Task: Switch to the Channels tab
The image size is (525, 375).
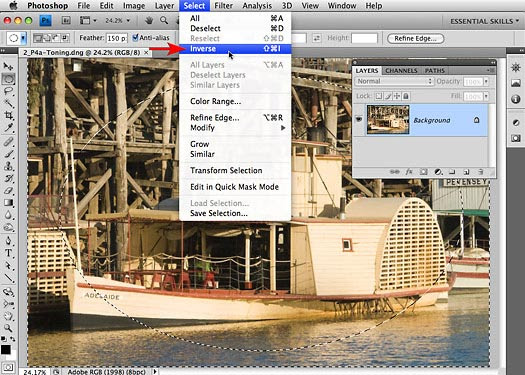Action: tap(401, 71)
